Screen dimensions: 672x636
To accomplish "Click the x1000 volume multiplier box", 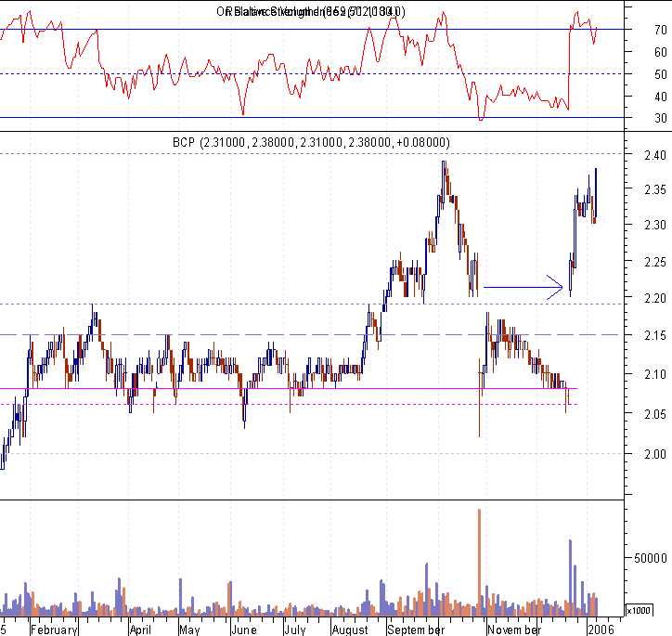I will pyautogui.click(x=639, y=610).
